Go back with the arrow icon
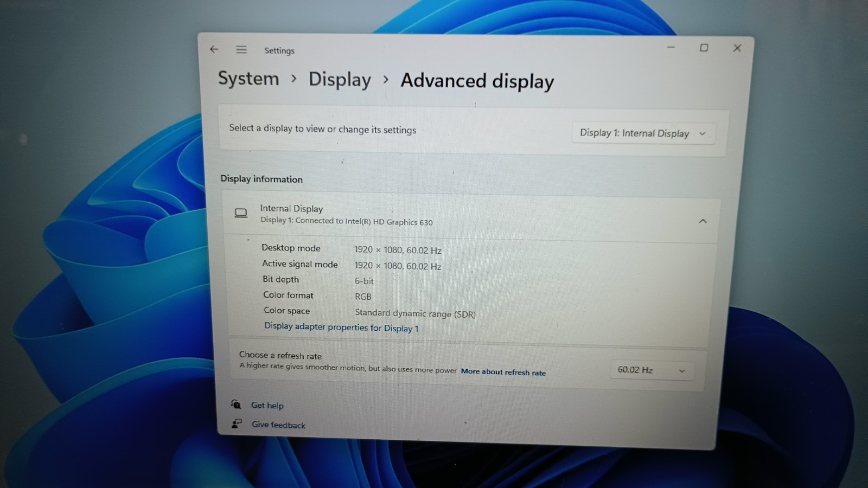The height and width of the screenshot is (488, 868). [x=214, y=49]
